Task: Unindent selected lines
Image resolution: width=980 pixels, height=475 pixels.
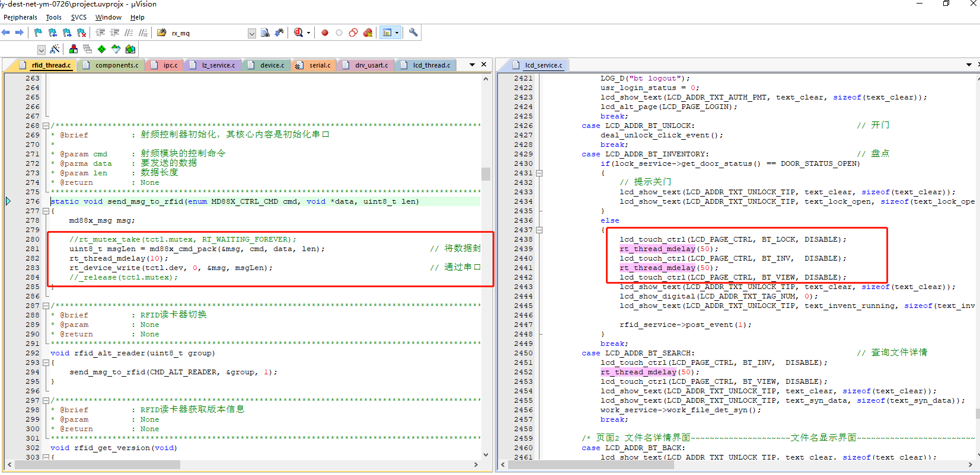Action: tap(114, 33)
